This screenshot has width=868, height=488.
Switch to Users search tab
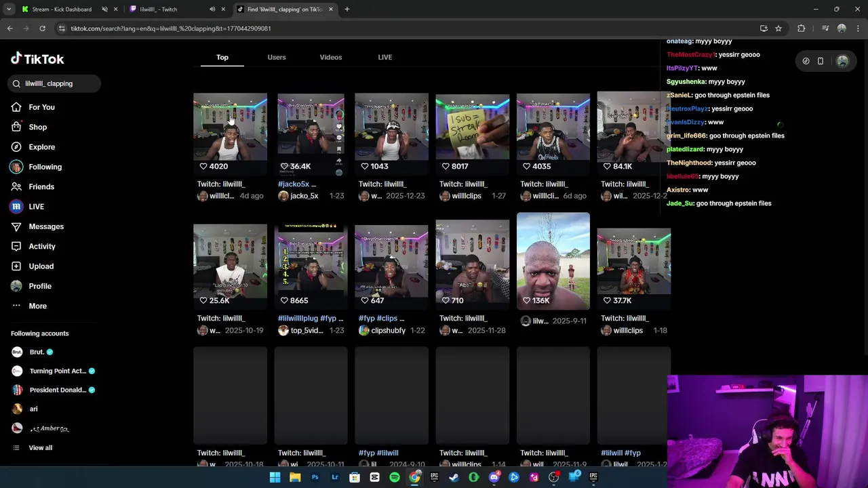[277, 57]
